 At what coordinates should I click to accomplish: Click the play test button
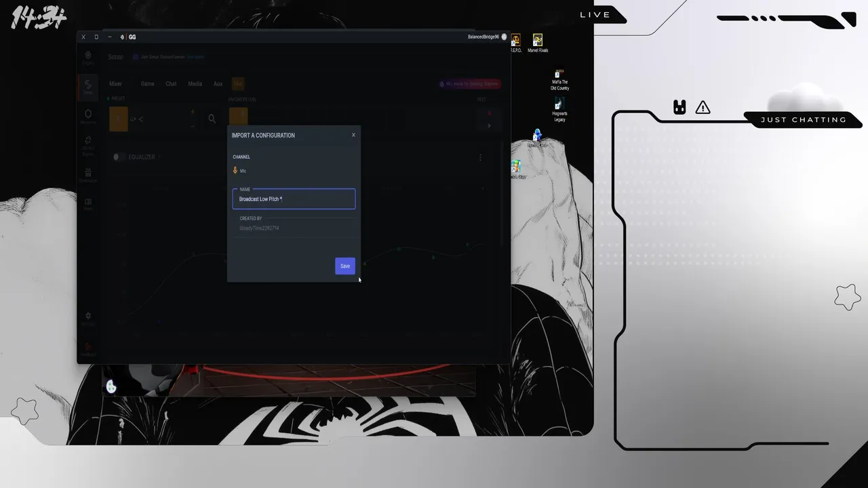tap(489, 125)
